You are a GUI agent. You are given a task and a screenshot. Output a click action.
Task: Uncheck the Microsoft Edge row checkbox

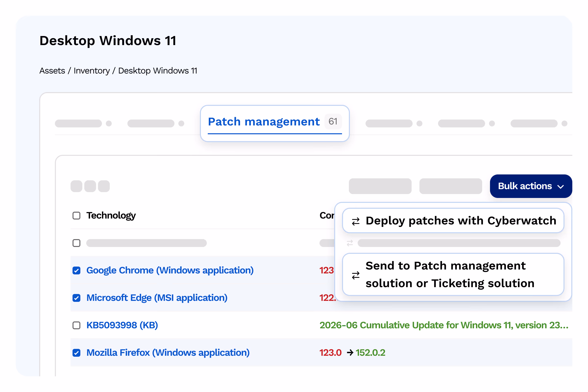pos(76,298)
